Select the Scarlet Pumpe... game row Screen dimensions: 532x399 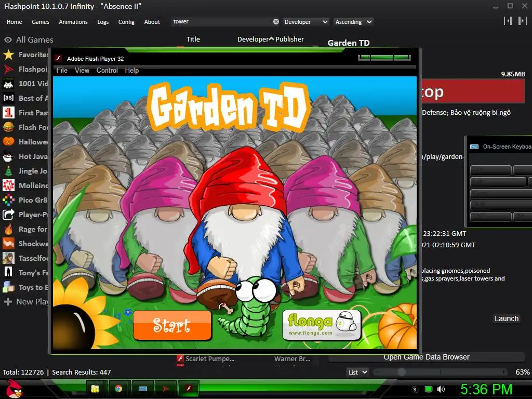(248, 358)
